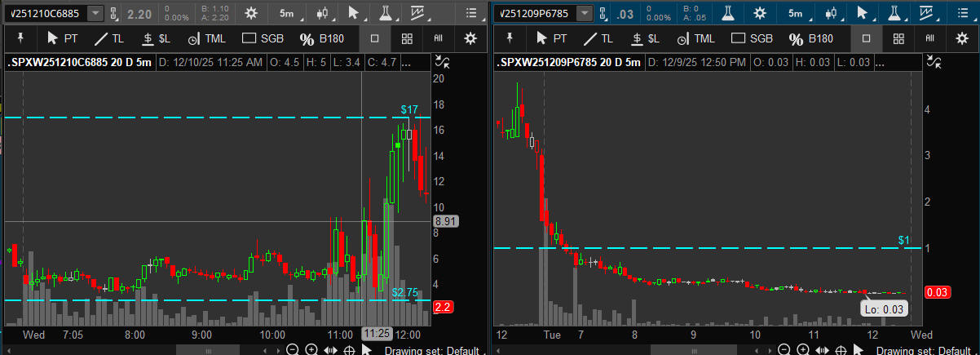The image size is (980, 355).
Task: Choose the TML time level tool in right chart
Action: tap(695, 38)
